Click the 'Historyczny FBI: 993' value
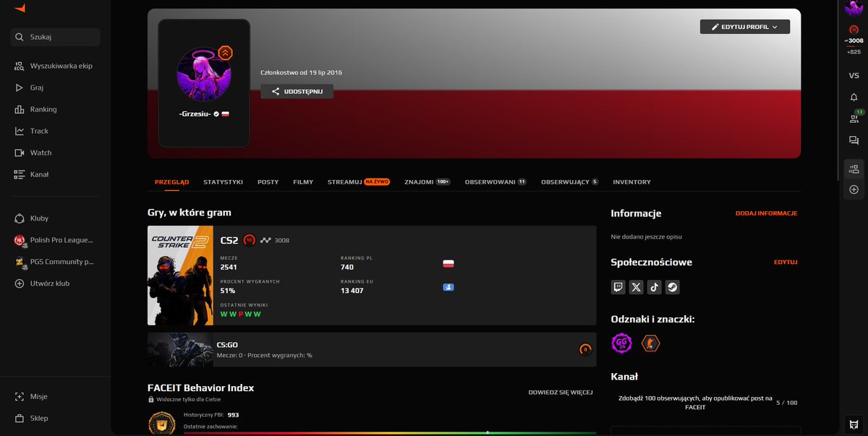Viewport: 868px width, 436px height. [x=211, y=415]
